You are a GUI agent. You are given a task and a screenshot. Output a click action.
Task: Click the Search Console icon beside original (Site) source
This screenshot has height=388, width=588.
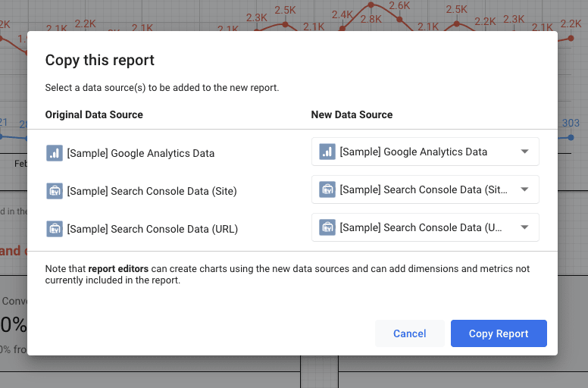[x=55, y=191]
